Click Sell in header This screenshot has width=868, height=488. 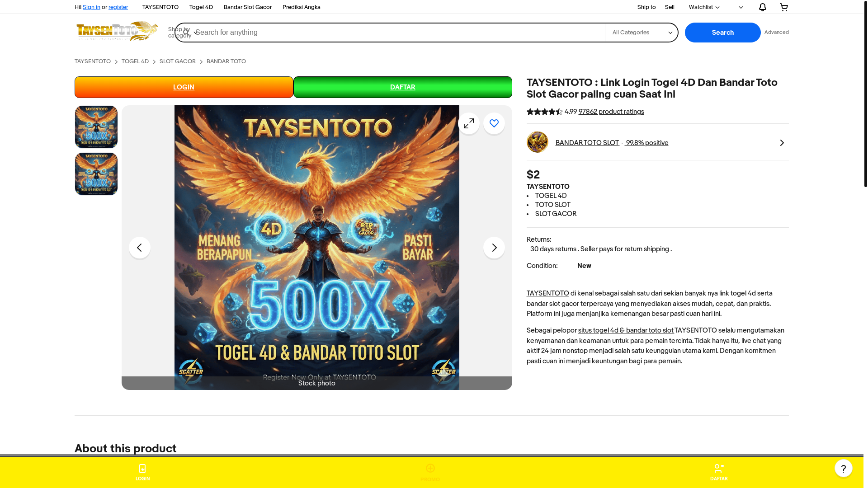coord(670,7)
